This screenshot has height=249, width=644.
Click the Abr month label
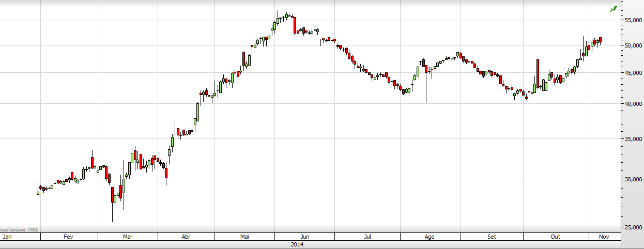186,237
